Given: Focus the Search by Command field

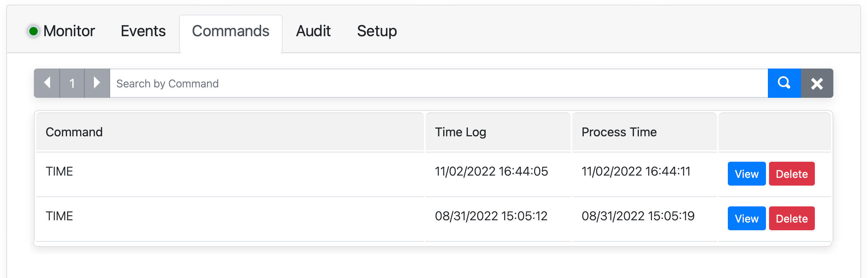Looking at the screenshot, I should coord(438,83).
